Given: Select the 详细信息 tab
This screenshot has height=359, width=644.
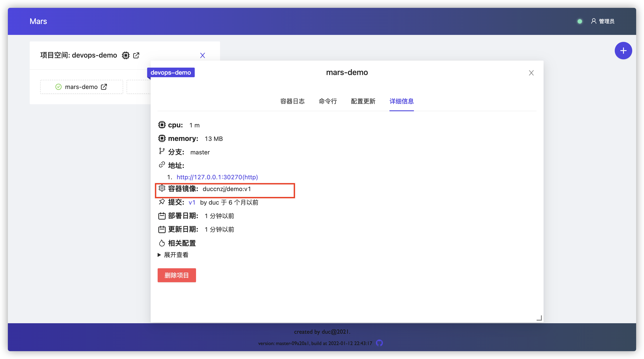Looking at the screenshot, I should (401, 101).
